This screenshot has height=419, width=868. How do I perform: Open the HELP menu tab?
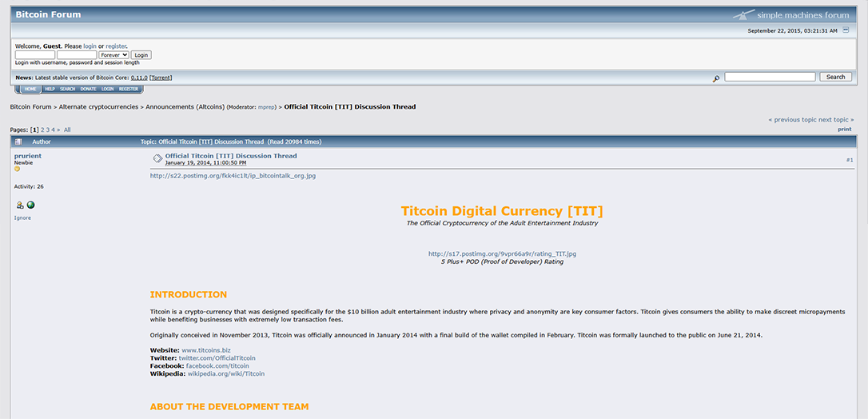(x=50, y=89)
